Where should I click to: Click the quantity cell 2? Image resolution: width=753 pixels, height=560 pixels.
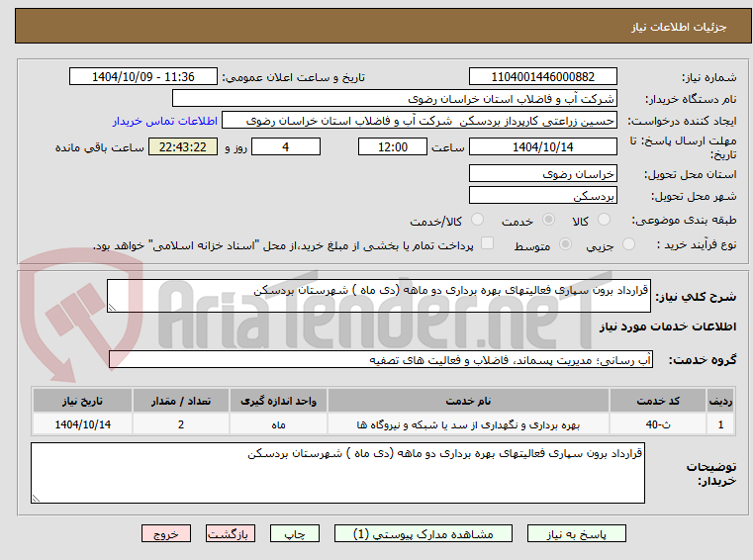[x=180, y=424]
